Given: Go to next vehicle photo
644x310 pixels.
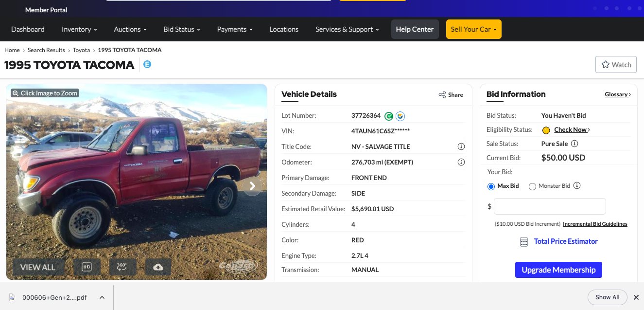Looking at the screenshot, I should tap(252, 186).
